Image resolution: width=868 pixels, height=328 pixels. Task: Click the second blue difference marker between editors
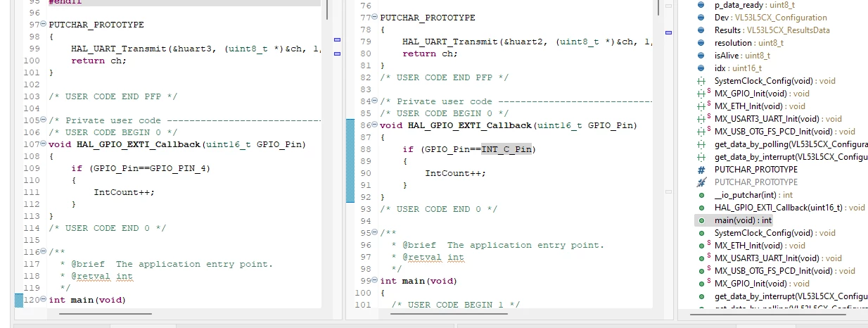pos(336,53)
